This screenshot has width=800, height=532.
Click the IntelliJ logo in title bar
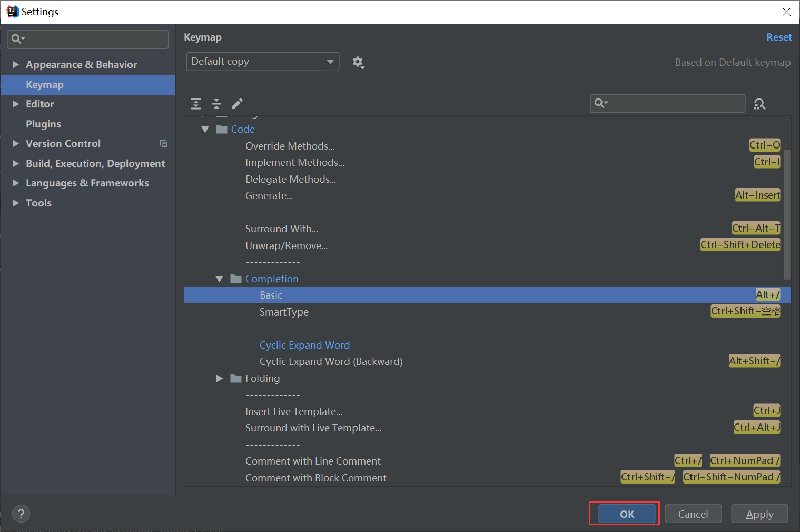pos(13,12)
